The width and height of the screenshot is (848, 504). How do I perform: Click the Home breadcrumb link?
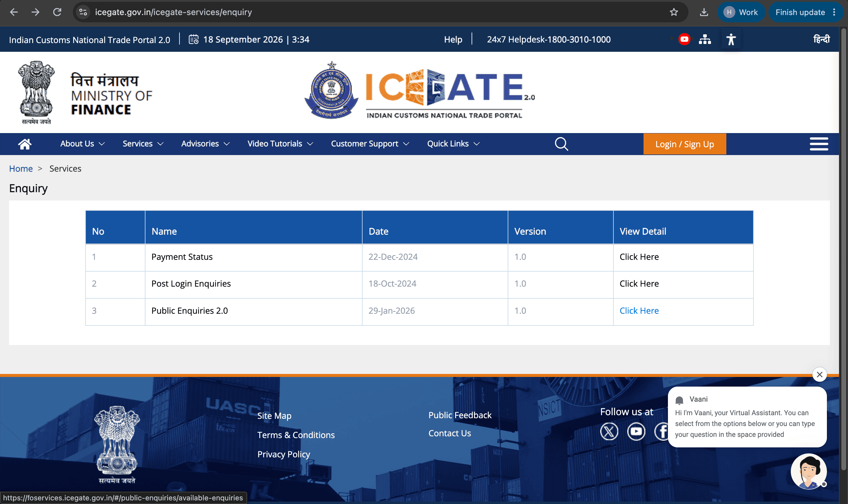pyautogui.click(x=21, y=169)
